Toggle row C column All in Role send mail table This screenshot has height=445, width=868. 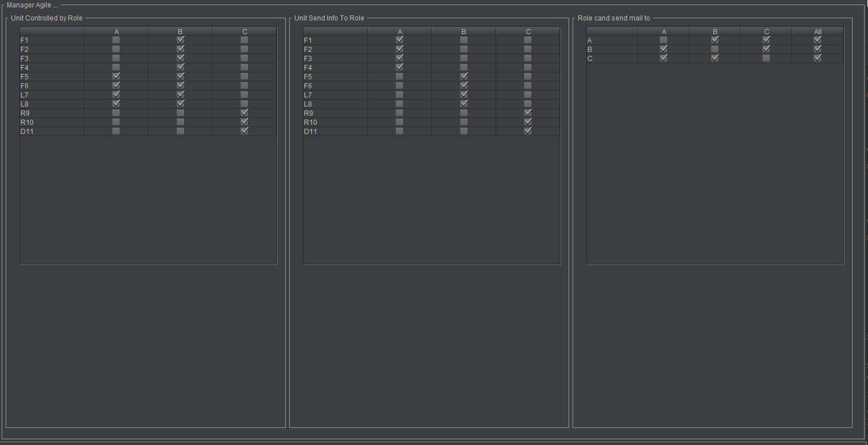(818, 59)
